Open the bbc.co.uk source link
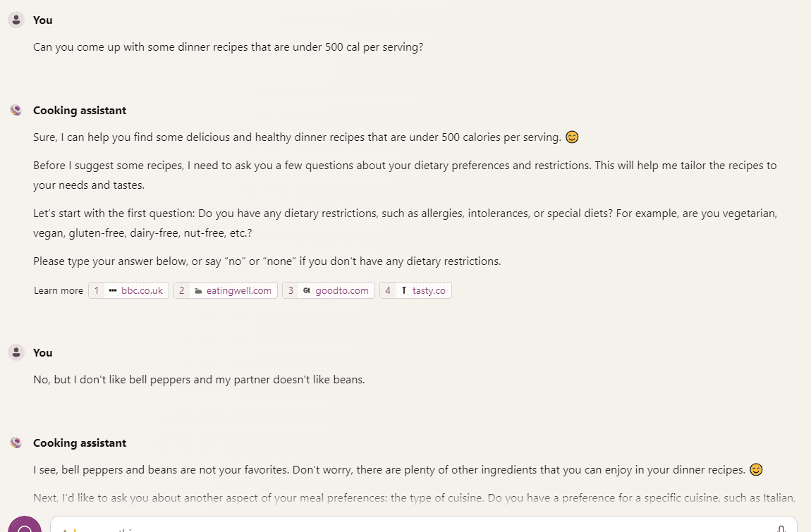Image resolution: width=811 pixels, height=532 pixels. coord(129,290)
